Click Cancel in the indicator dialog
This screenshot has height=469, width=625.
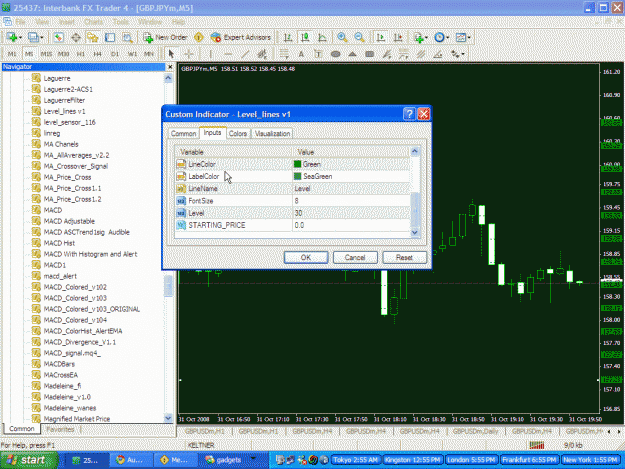point(355,257)
